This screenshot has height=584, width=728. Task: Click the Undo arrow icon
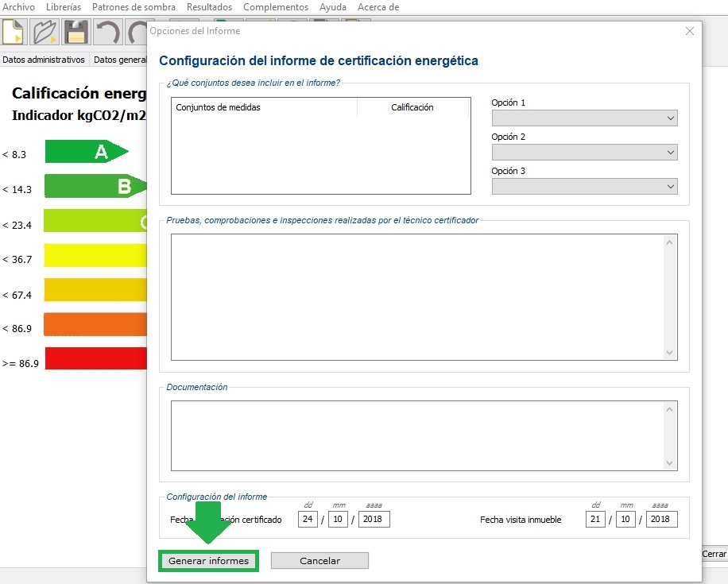click(106, 34)
